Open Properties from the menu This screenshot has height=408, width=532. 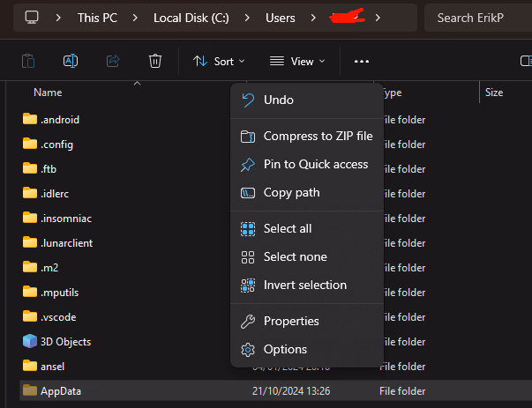290,321
